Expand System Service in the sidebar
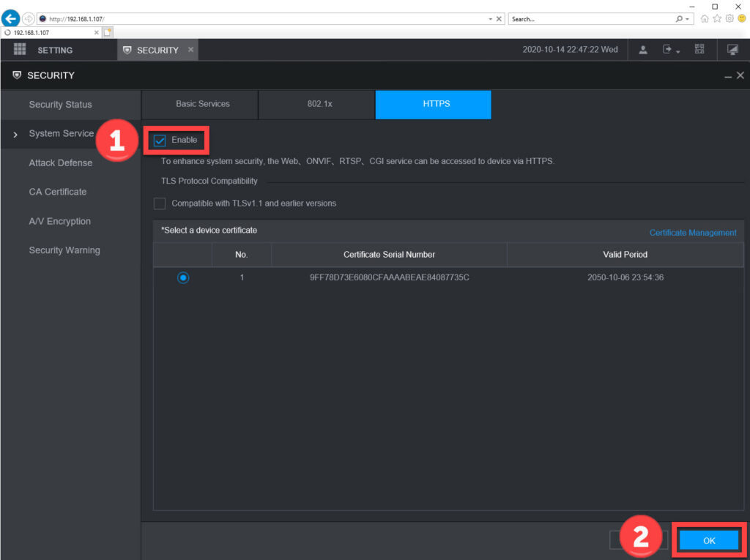Screen dimensions: 750x560 tap(62, 133)
